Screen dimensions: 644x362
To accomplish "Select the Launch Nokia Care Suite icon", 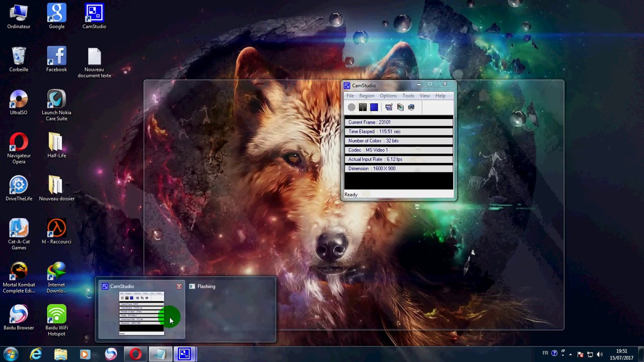I will click(56, 106).
